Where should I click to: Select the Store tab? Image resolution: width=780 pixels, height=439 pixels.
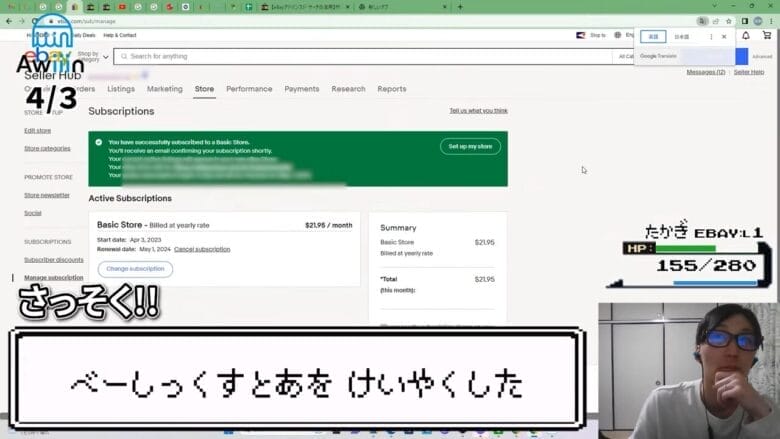204,89
